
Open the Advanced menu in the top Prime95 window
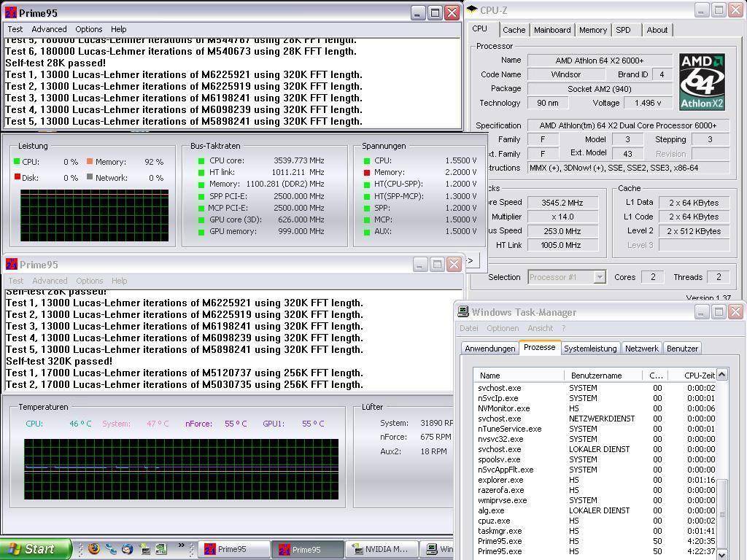tap(49, 29)
